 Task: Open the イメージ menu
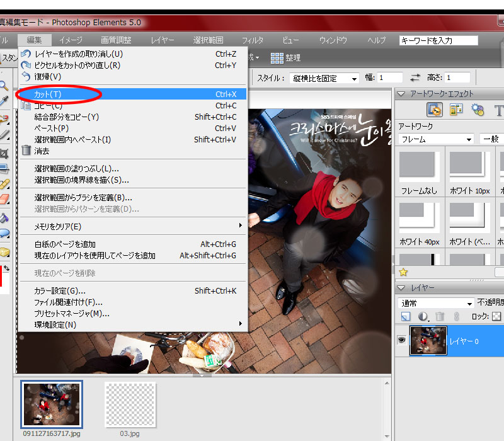point(71,40)
